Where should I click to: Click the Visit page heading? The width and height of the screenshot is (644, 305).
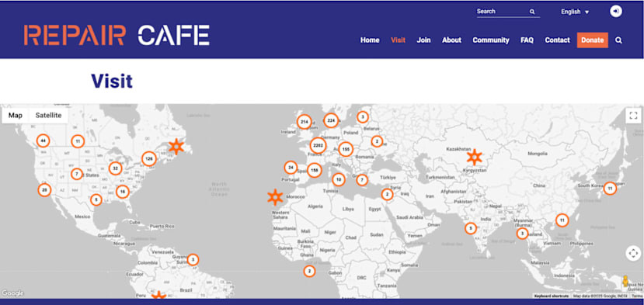pos(112,81)
